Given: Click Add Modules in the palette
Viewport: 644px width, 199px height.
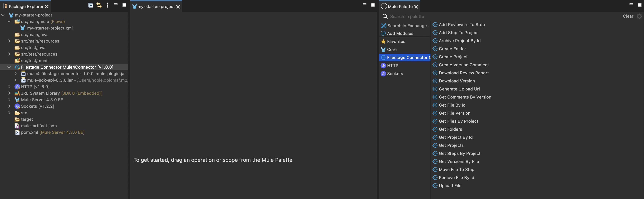Looking at the screenshot, I should [x=400, y=33].
